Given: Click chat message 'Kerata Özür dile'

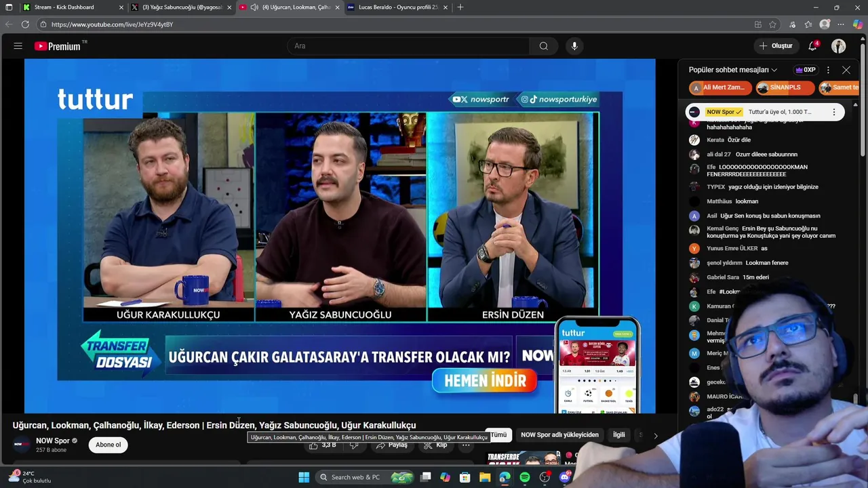Looking at the screenshot, I should click(728, 140).
